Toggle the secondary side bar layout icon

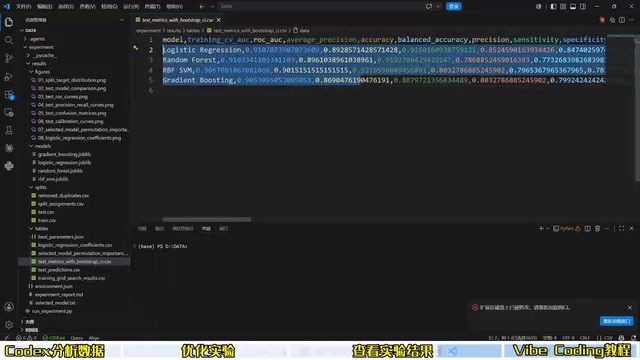pos(583,7)
